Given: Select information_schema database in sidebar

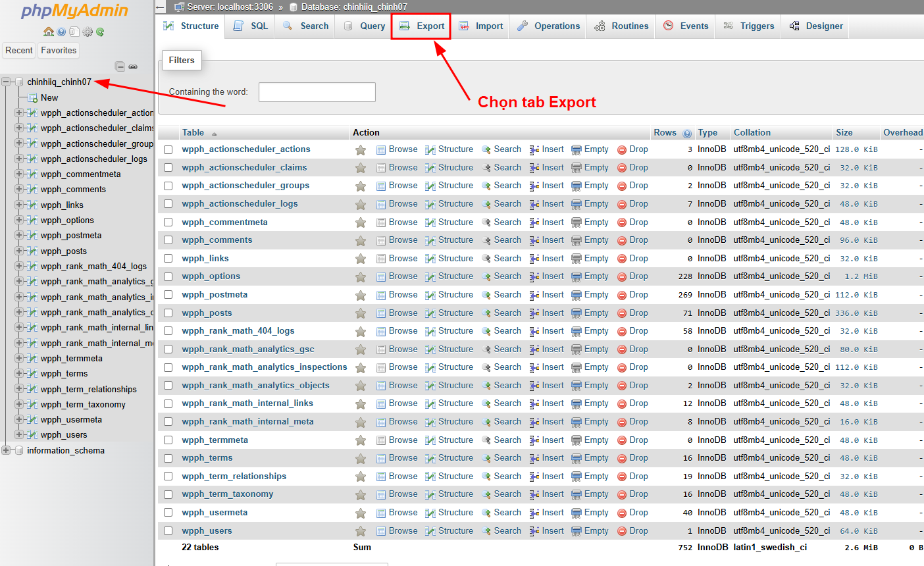Looking at the screenshot, I should click(66, 451).
